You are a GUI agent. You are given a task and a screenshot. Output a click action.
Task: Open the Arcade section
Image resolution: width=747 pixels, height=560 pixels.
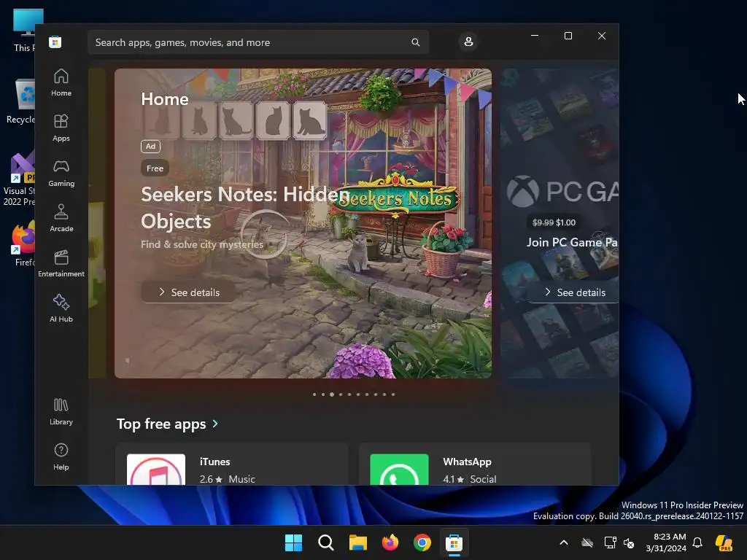pyautogui.click(x=61, y=219)
